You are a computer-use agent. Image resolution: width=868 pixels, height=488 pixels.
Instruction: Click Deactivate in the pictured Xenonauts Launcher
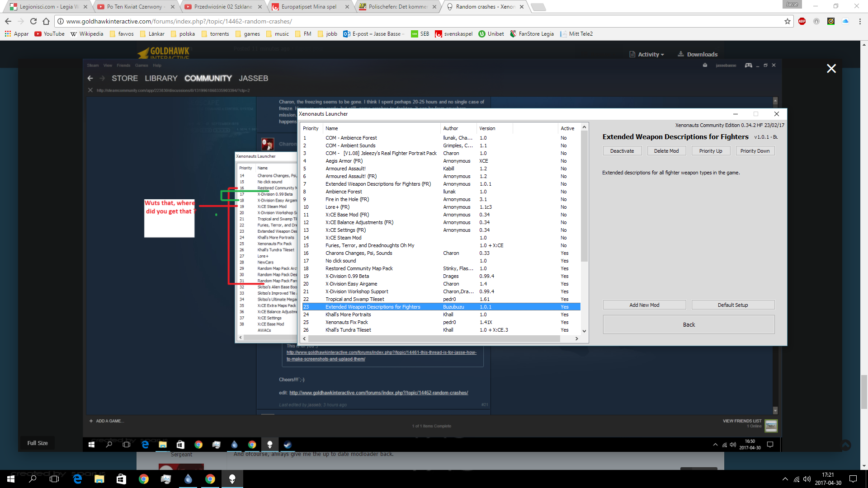622,151
